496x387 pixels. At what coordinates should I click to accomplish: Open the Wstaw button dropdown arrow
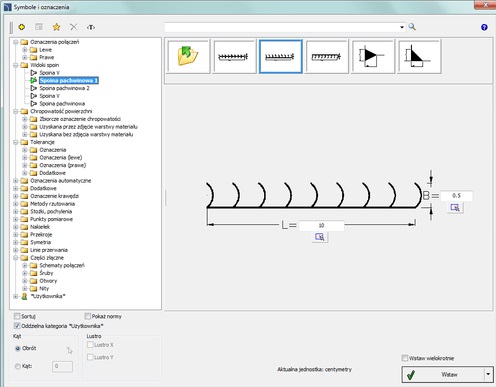click(488, 374)
